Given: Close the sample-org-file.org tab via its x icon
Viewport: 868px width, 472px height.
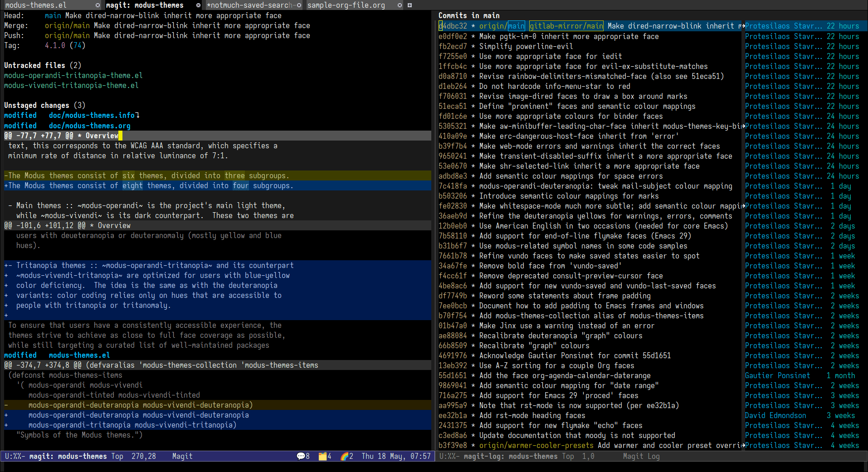Looking at the screenshot, I should point(400,5).
